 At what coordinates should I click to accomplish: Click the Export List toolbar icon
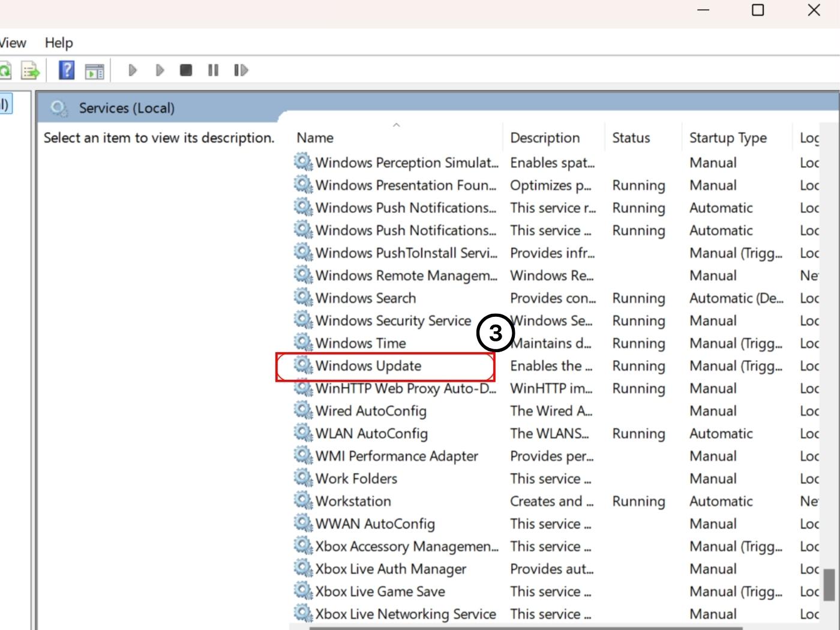(30, 71)
